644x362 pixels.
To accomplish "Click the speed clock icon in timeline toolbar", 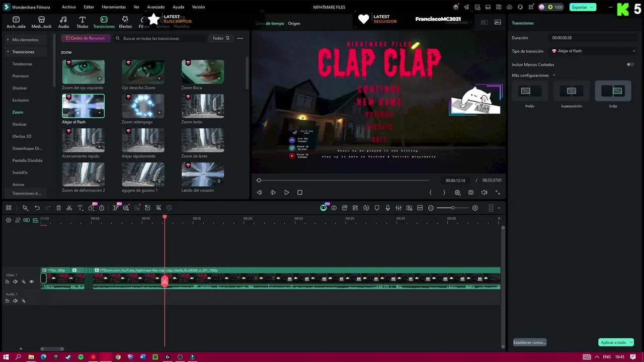I will tap(102, 208).
